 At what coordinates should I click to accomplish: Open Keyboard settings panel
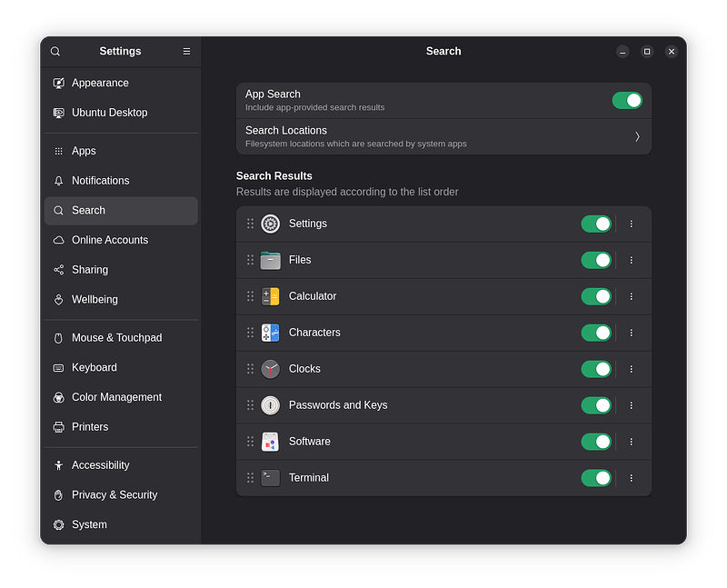(x=121, y=368)
